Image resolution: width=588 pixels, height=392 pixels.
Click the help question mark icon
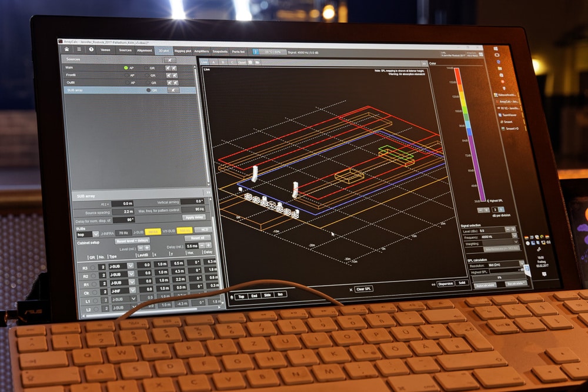(91, 50)
